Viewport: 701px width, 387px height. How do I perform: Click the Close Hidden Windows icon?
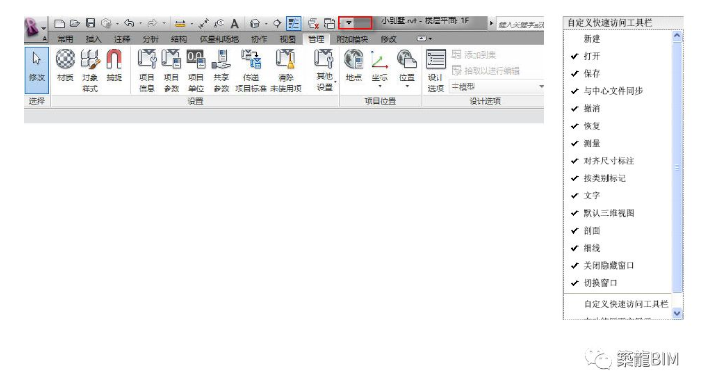click(313, 23)
